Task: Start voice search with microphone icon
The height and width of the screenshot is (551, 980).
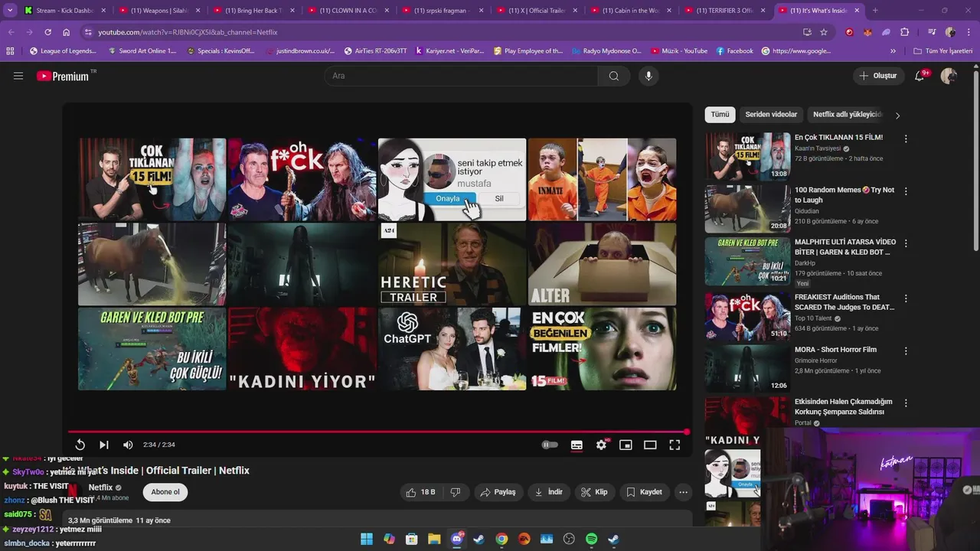Action: [648, 76]
